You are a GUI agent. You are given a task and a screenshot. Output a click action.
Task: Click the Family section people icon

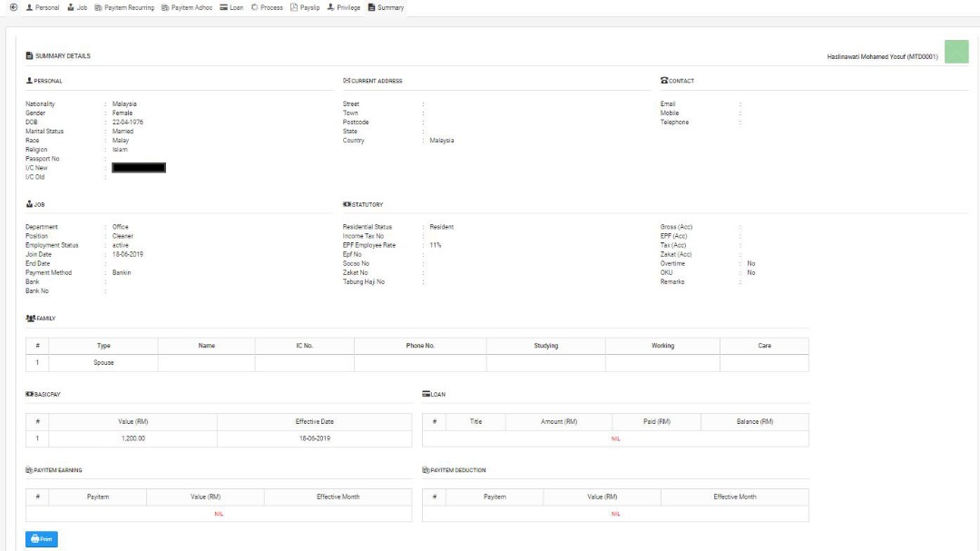coord(31,318)
